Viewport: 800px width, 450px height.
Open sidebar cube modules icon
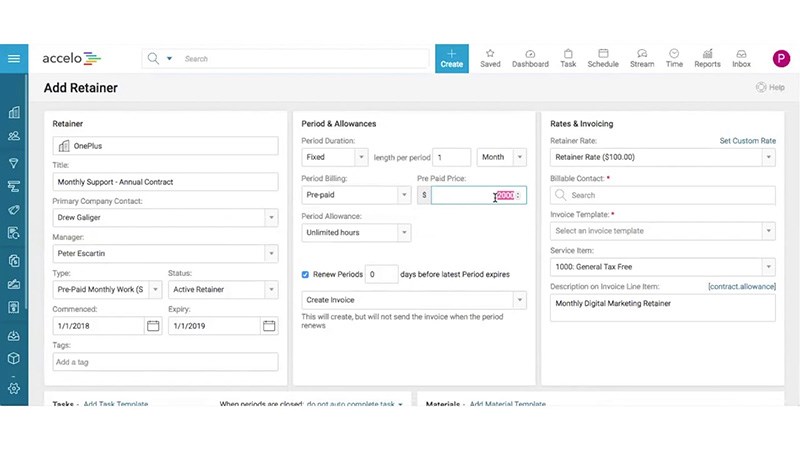coord(14,358)
